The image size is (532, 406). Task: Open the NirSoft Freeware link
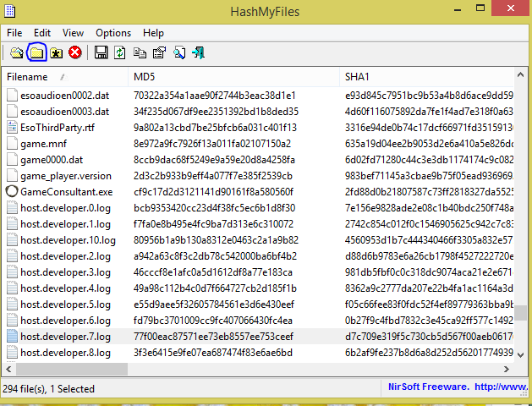point(458,387)
